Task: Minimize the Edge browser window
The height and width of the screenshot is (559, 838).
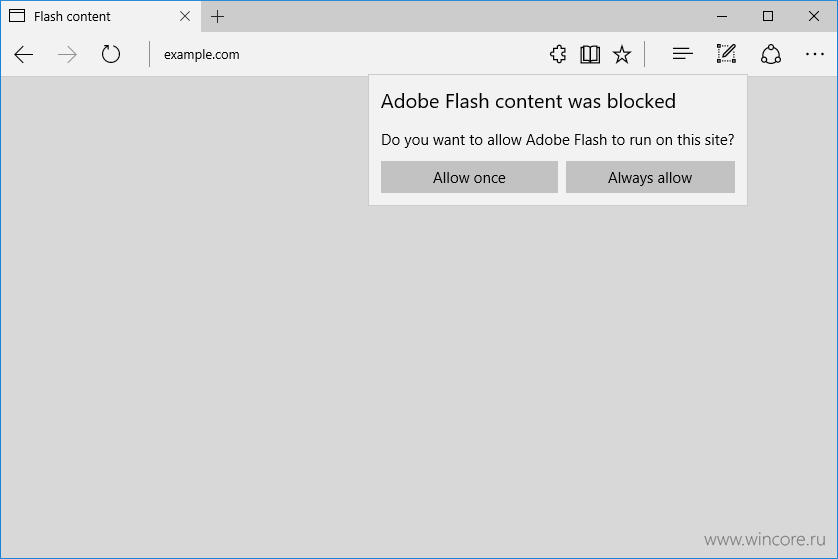Action: pyautogui.click(x=722, y=17)
